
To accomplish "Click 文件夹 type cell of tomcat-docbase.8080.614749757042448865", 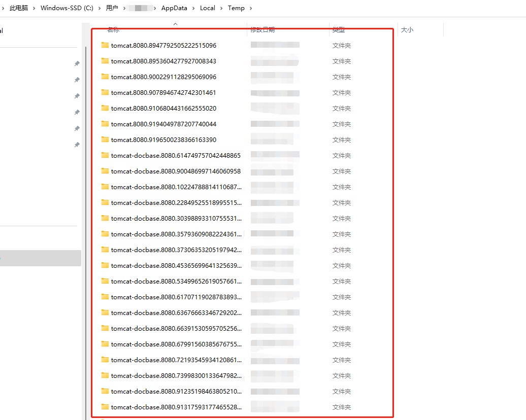I will point(342,156).
